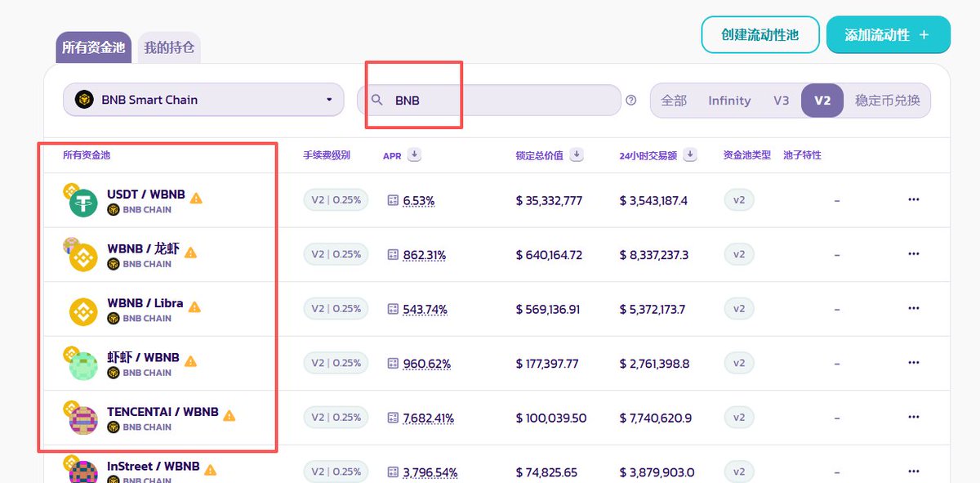Image resolution: width=980 pixels, height=483 pixels.
Task: Click warning icon next to WBNB / 龙虾
Action: coord(190,252)
